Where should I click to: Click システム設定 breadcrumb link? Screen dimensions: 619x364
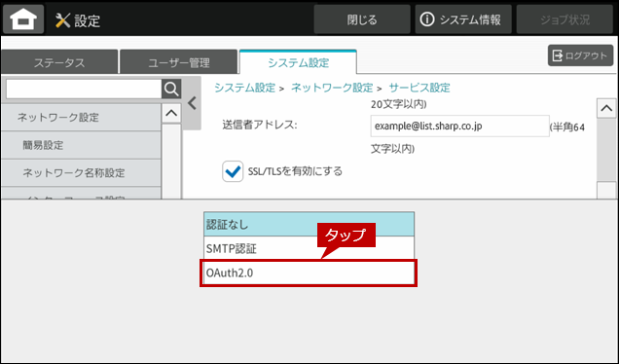coord(244,88)
